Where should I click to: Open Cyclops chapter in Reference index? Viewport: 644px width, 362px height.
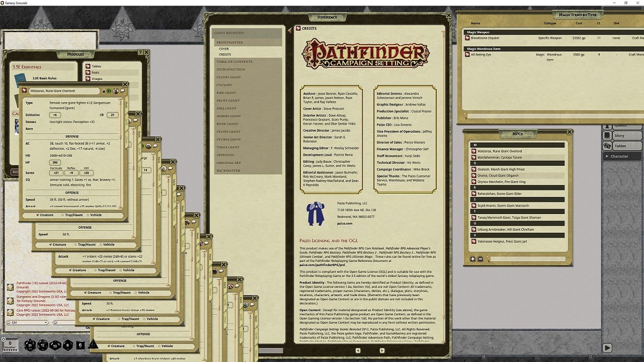pyautogui.click(x=224, y=85)
